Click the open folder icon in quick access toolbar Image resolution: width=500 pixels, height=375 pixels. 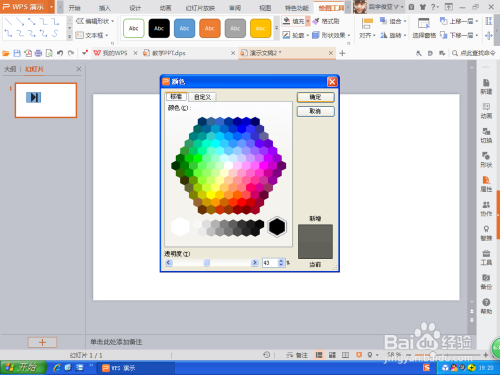tap(6, 53)
